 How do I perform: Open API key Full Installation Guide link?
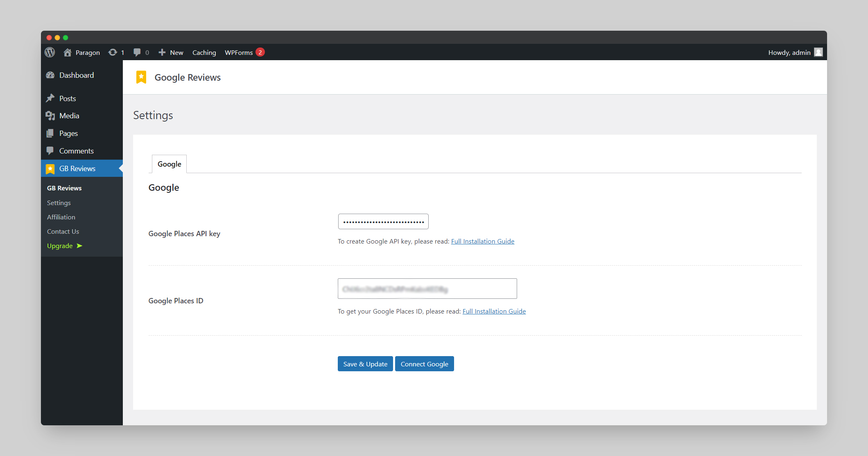click(x=483, y=242)
